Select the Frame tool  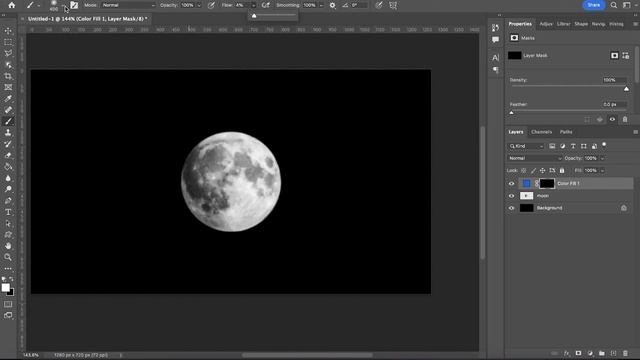coord(8,87)
